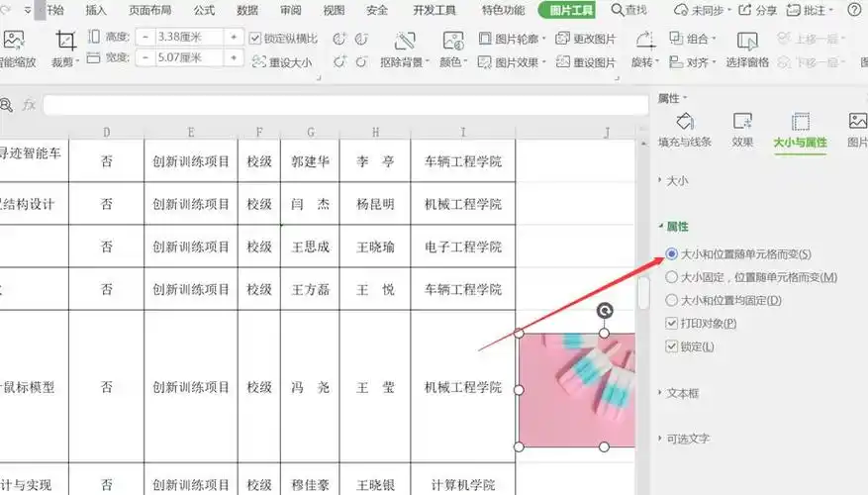Click Change Picture (更改图片)
Viewport: 868px width, 495px height.
586,39
